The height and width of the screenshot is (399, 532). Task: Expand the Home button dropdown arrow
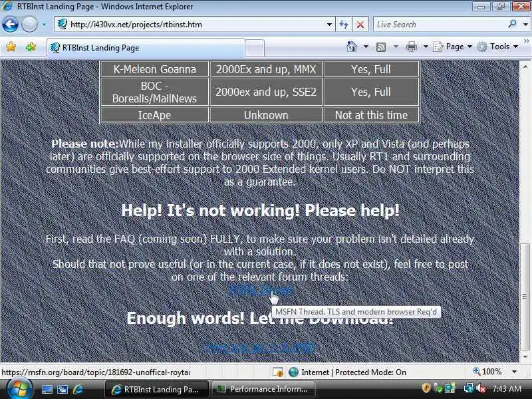pos(366,47)
